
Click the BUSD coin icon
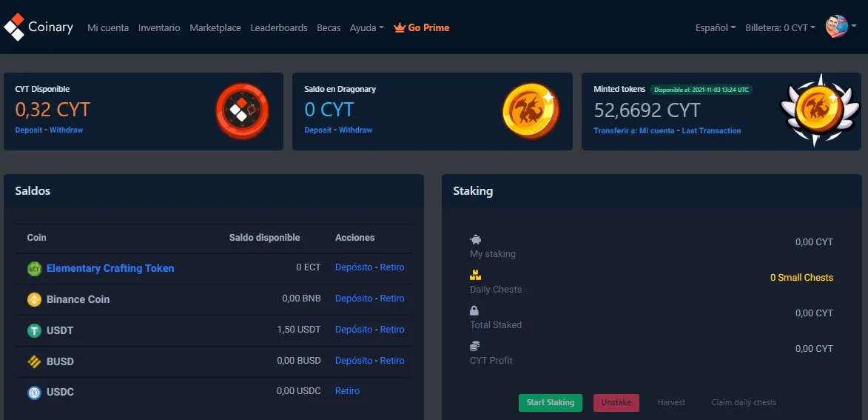click(34, 361)
